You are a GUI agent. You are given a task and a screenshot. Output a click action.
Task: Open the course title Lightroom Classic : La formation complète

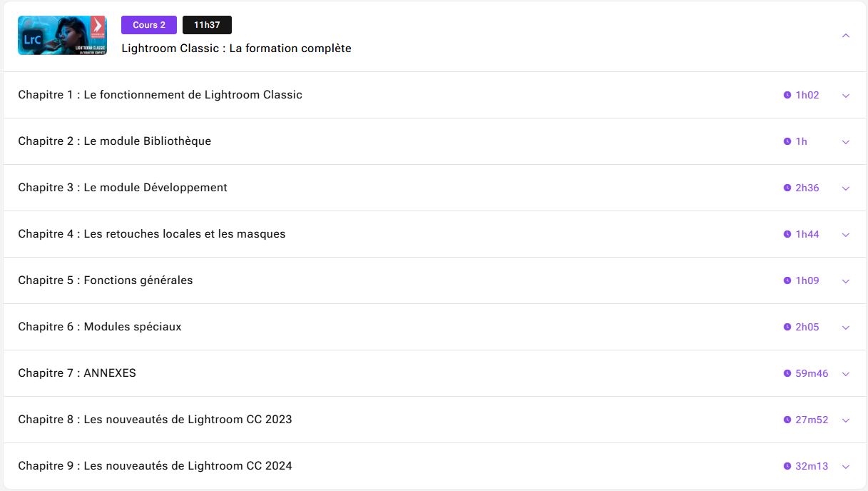click(x=236, y=49)
